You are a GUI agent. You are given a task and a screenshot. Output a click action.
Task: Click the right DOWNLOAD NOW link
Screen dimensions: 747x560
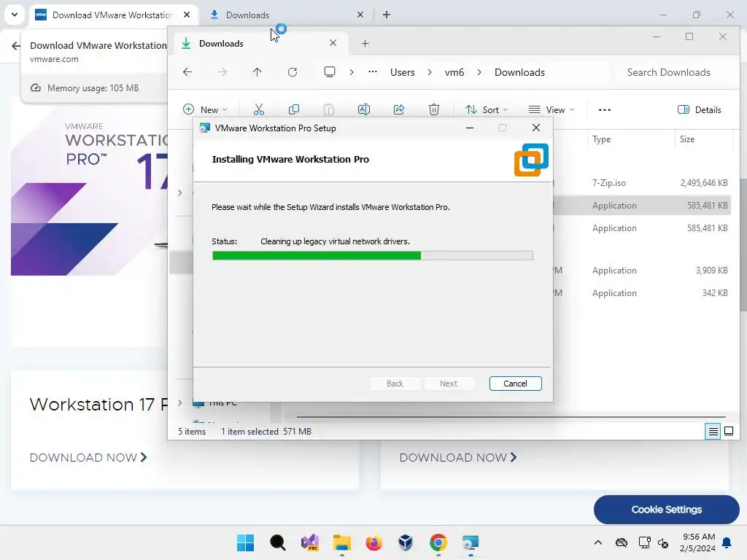click(458, 458)
